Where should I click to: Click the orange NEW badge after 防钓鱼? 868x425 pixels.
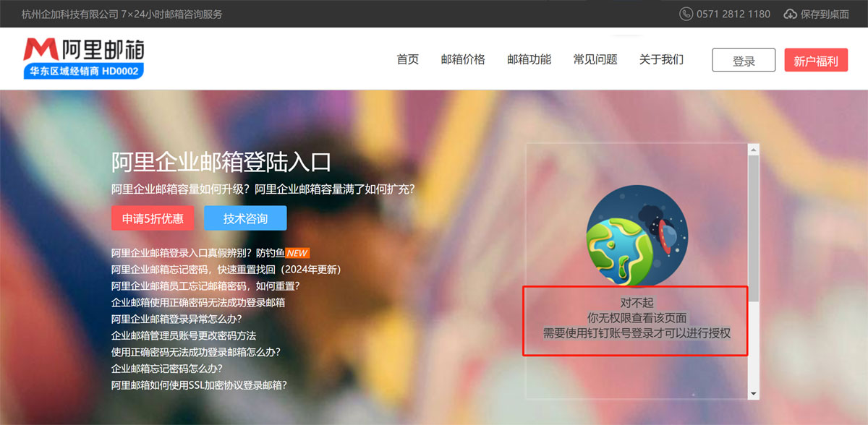297,253
